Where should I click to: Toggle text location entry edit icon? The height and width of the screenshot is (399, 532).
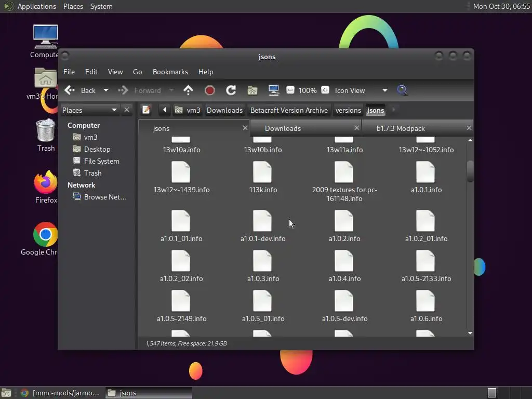coord(146,110)
